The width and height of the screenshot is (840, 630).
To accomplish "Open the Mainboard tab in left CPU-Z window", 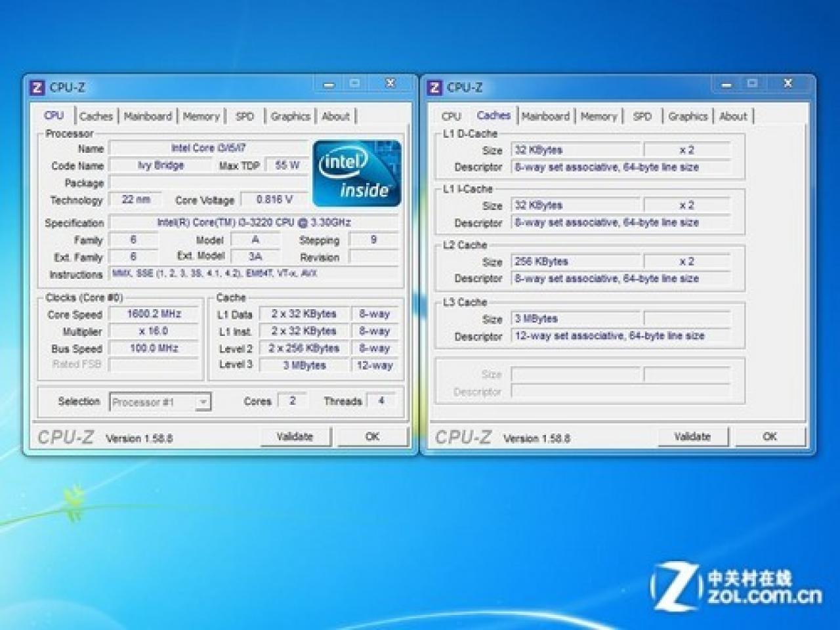I will (x=148, y=116).
